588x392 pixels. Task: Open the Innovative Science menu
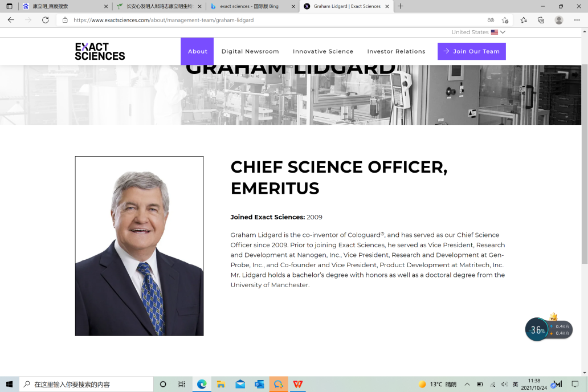(x=323, y=51)
